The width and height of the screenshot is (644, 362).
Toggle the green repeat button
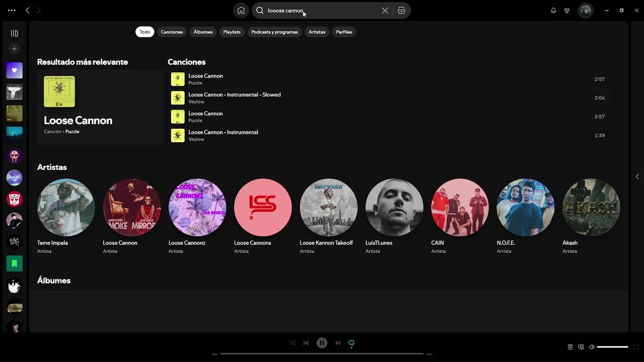tap(352, 343)
